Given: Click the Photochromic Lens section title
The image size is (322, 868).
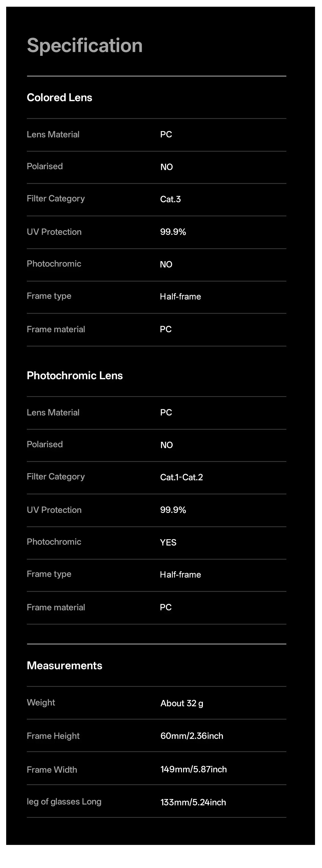Looking at the screenshot, I should point(75,375).
